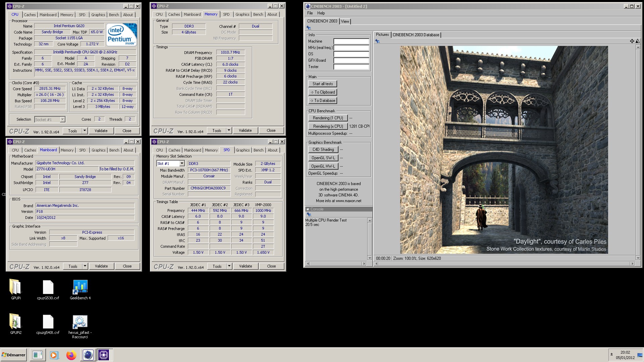This screenshot has height=362, width=644.
Task: Open the Graphics tab in the SPD window
Action: coord(243,150)
